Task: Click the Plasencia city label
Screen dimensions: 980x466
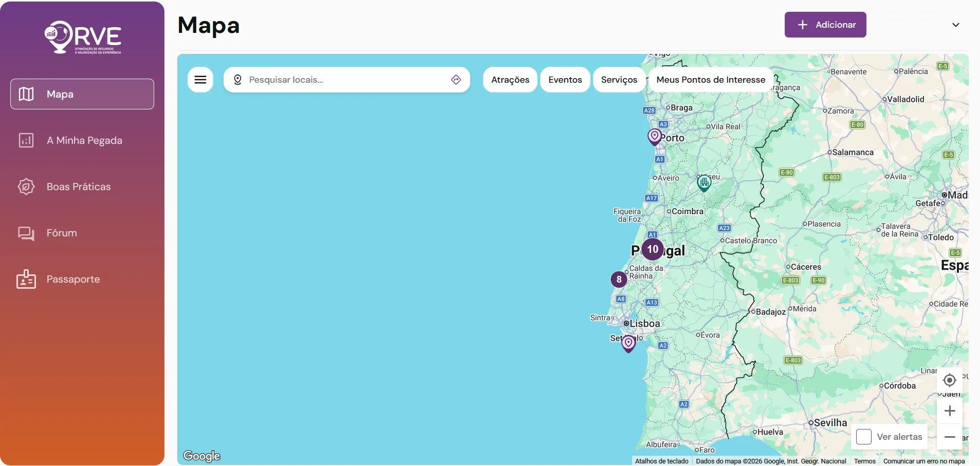Action: pyautogui.click(x=824, y=224)
